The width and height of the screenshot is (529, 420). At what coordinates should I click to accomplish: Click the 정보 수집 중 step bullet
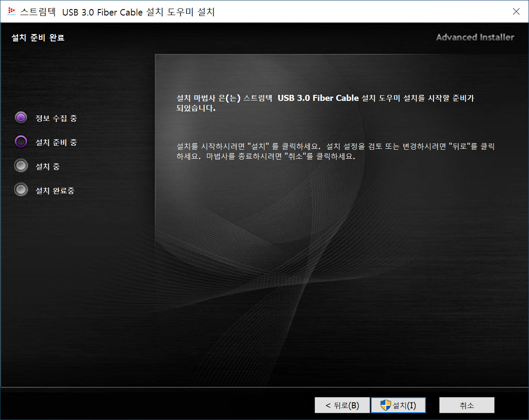pos(21,118)
